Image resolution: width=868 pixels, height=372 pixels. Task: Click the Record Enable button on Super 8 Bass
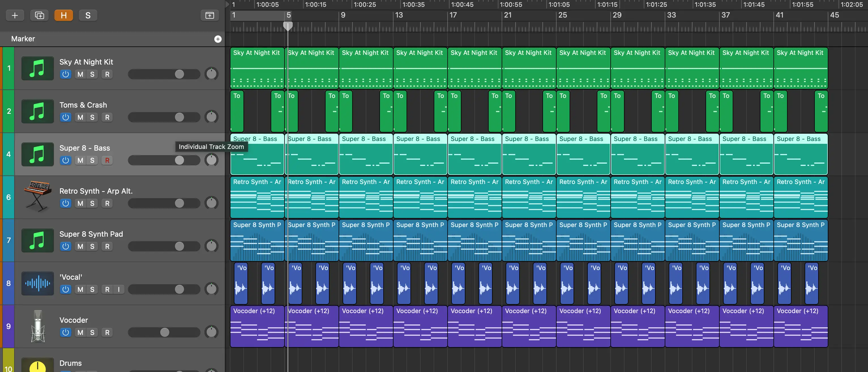[x=107, y=160]
